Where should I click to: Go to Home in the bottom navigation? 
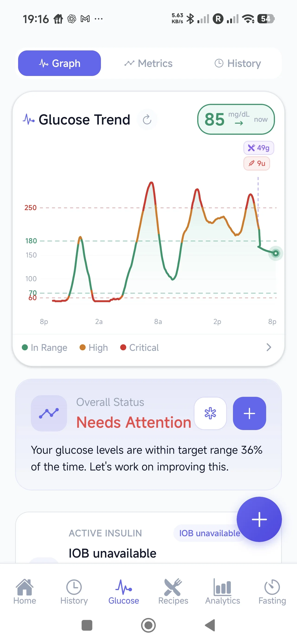tap(25, 591)
